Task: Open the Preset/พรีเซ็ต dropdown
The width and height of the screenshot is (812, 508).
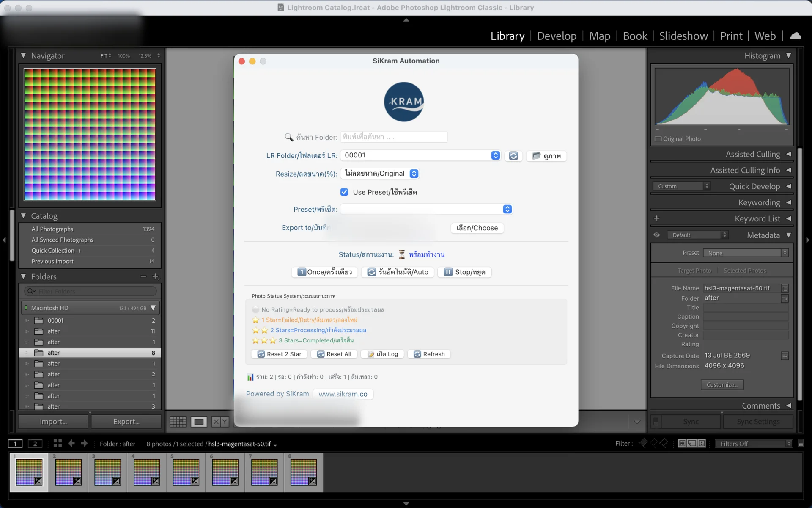Action: click(426, 209)
